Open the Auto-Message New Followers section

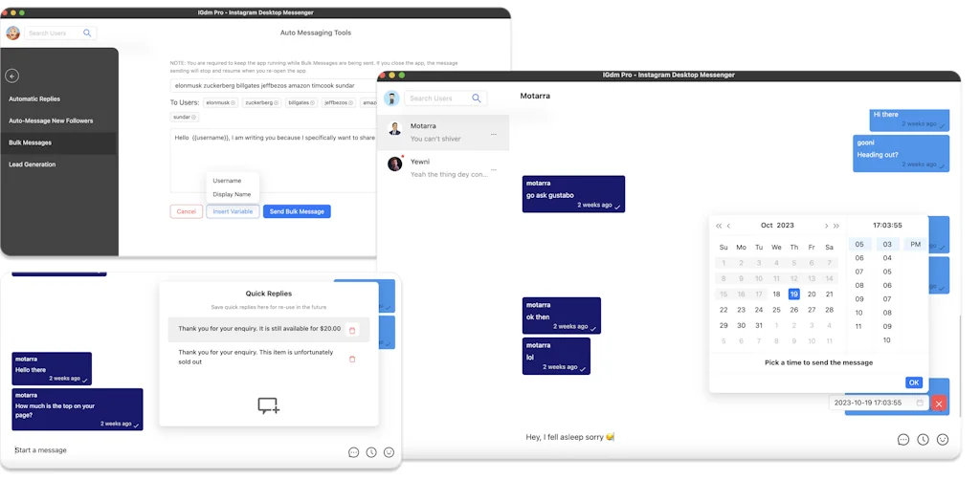51,120
